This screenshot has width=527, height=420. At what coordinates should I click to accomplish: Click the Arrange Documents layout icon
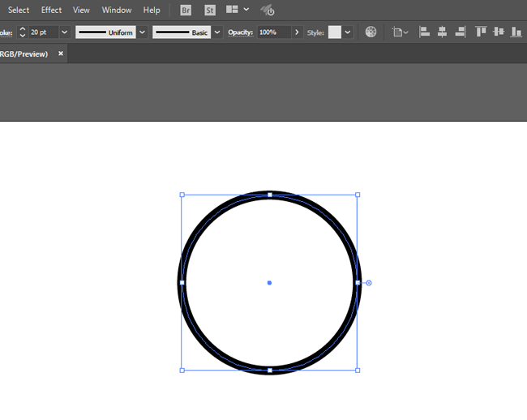(233, 10)
